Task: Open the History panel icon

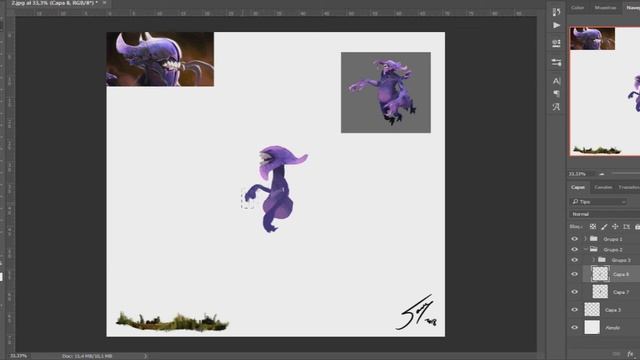Action: [x=556, y=12]
